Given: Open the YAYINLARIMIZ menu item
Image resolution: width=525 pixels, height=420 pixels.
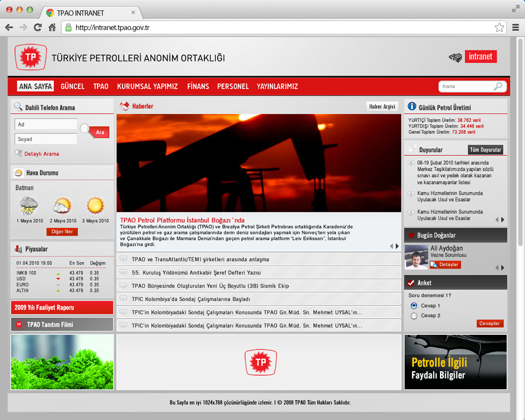Looking at the screenshot, I should point(277,87).
